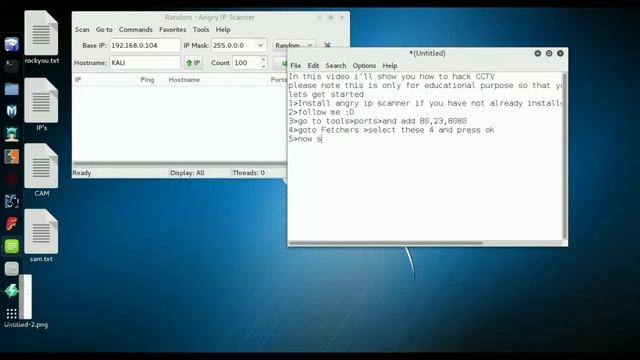Launch the red F application in dock
The image size is (640, 360).
point(11,224)
